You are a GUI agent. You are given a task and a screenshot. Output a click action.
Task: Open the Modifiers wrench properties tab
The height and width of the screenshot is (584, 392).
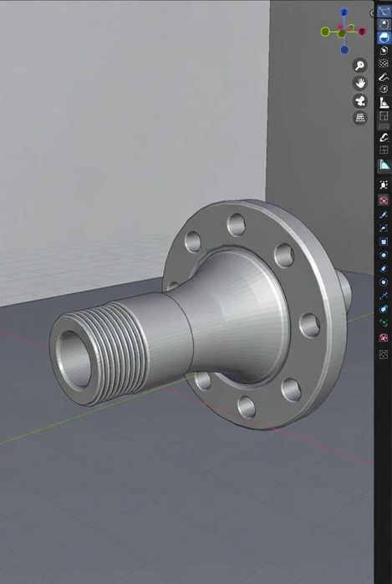(x=384, y=296)
